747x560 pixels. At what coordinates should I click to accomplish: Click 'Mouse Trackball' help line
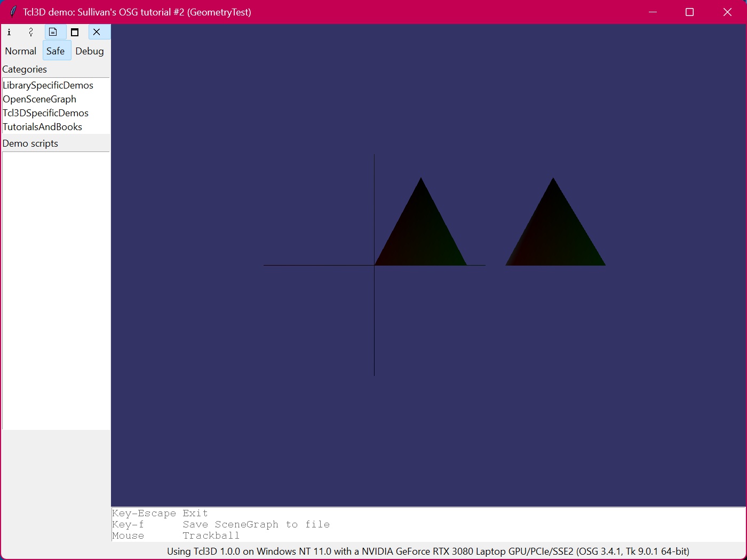click(x=176, y=535)
